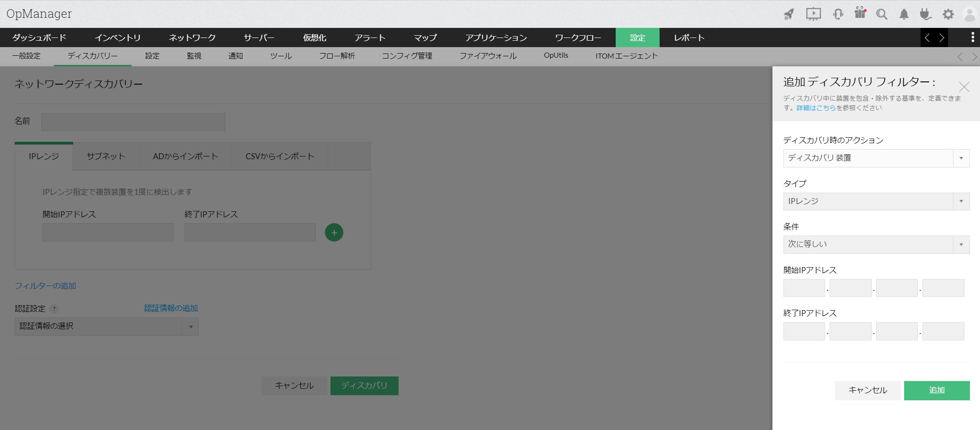This screenshot has height=430, width=980.
Task: Click the フィルターの追加 link
Action: (45, 285)
